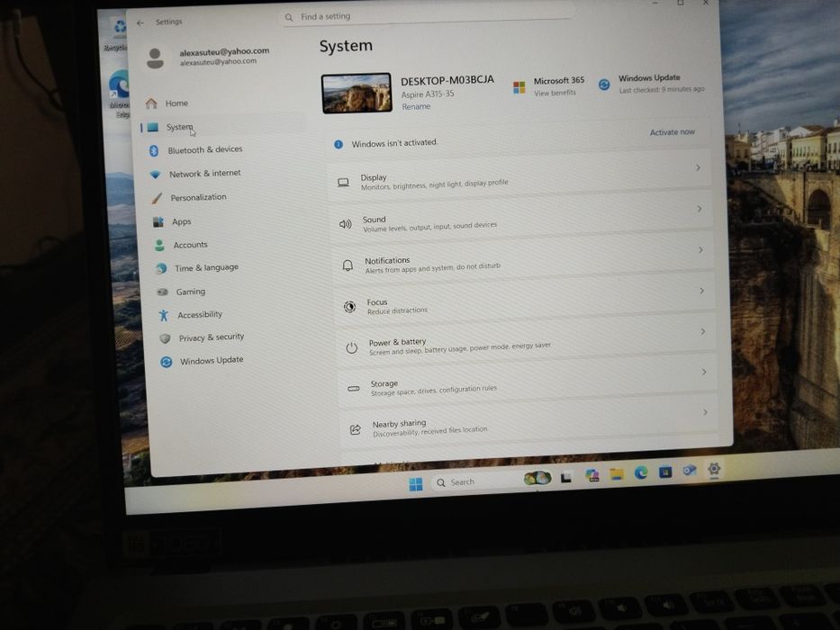This screenshot has height=630, width=840.
Task: Click the Accessibility label in sidebar
Action: [x=200, y=314]
